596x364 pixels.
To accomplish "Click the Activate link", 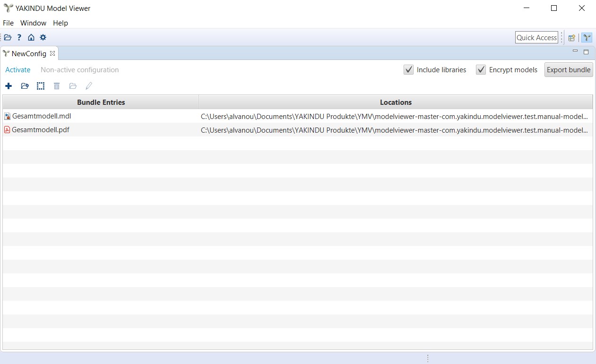I will [x=18, y=70].
